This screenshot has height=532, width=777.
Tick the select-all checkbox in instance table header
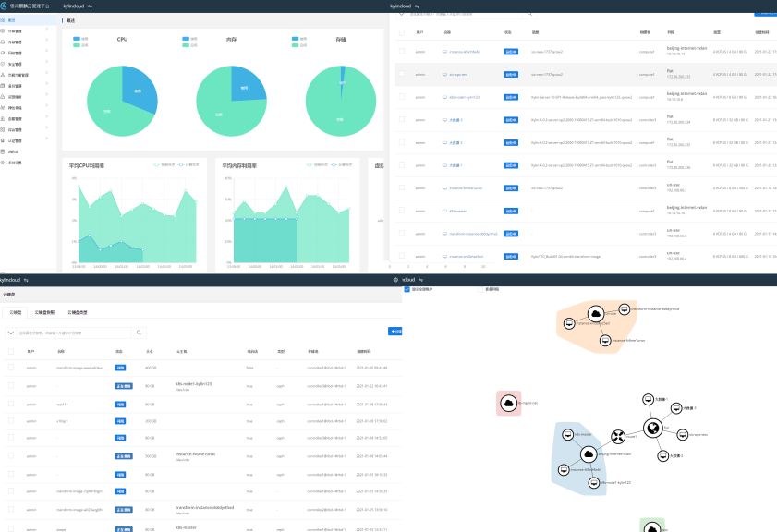click(401, 32)
